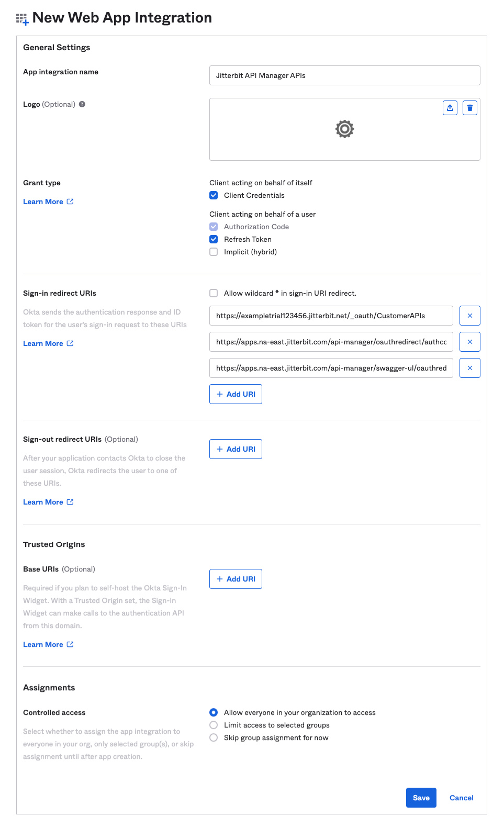504x828 pixels.
Task: Click the logo delete trash icon
Action: [x=470, y=108]
